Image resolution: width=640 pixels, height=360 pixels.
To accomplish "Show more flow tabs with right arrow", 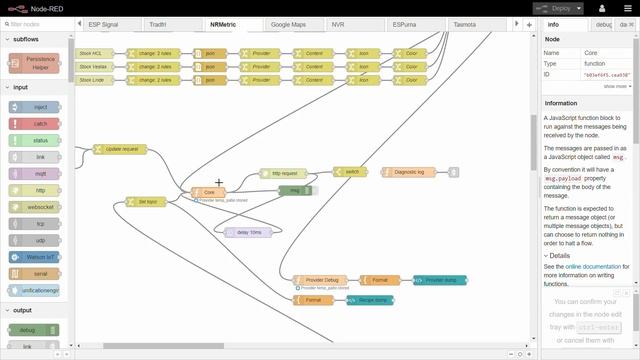I will tap(516, 24).
